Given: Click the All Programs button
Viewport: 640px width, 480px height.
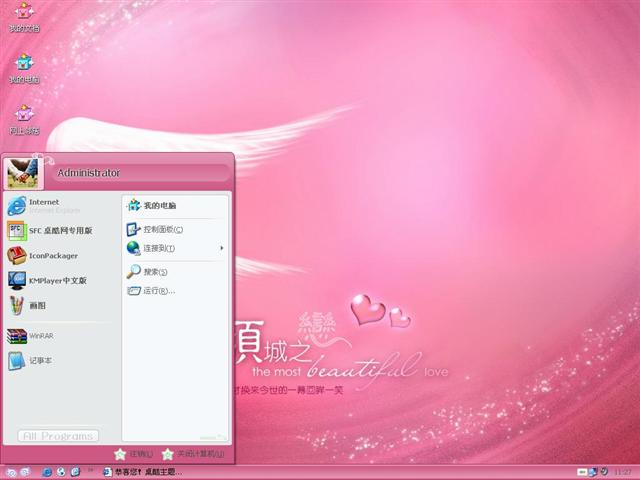Looking at the screenshot, I should (x=58, y=436).
